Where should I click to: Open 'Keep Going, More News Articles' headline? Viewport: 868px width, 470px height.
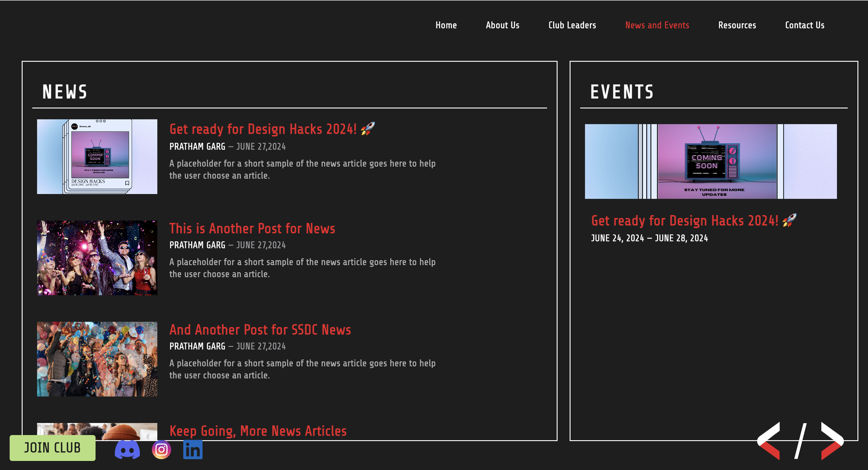258,431
